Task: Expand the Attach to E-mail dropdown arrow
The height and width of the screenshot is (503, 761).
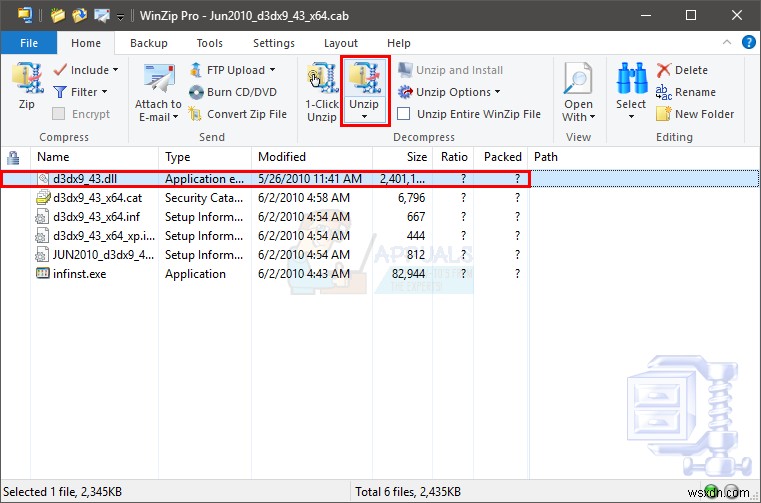Action: tap(175, 117)
